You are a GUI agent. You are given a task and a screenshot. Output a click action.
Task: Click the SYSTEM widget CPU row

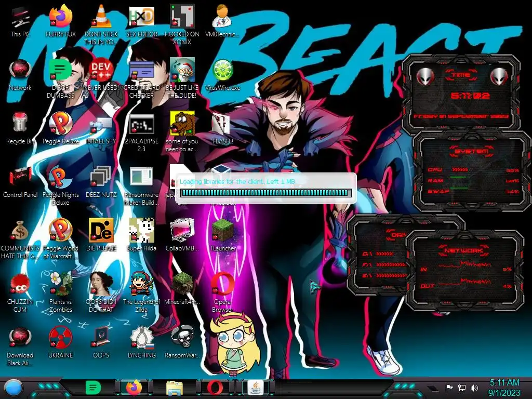473,170
